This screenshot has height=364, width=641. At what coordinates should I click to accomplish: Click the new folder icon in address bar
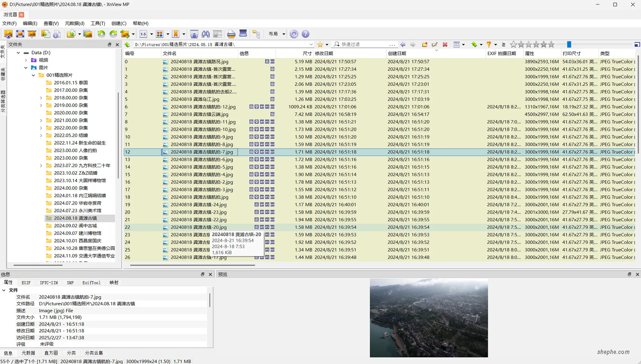tap(425, 44)
